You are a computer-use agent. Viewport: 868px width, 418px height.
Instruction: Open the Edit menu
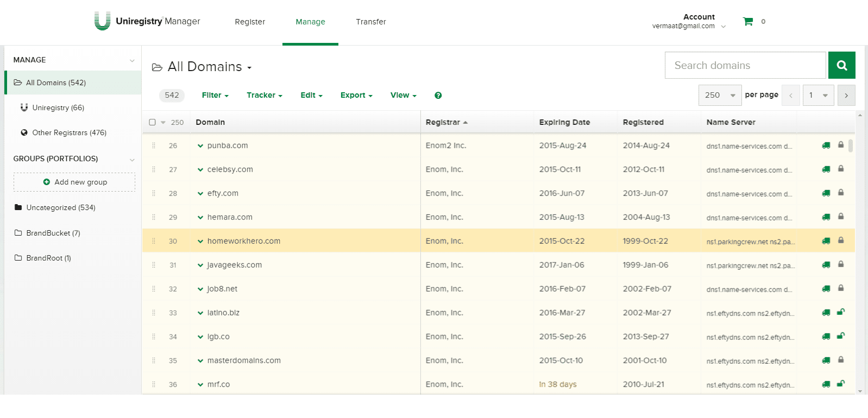(x=312, y=95)
